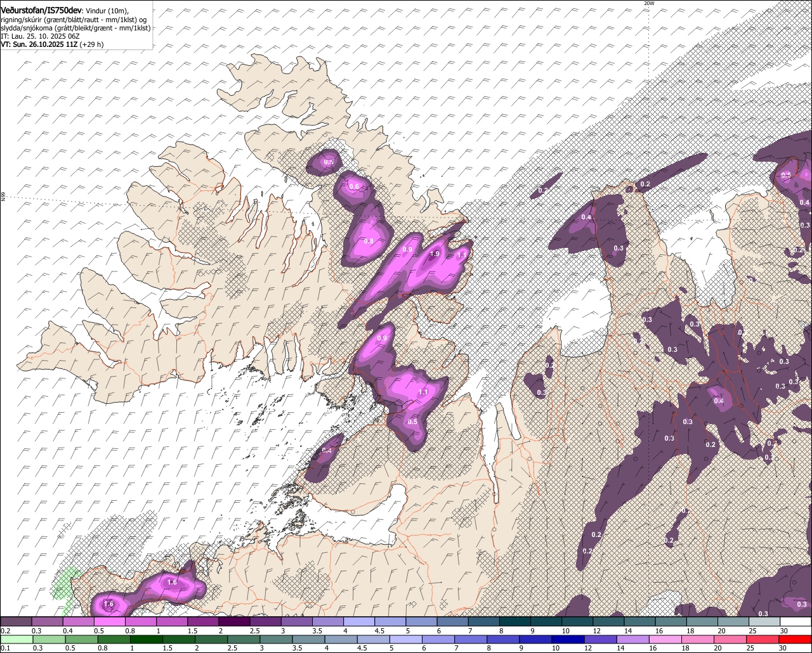Click the lavender 4 swatch in purple legend

click(x=359, y=621)
